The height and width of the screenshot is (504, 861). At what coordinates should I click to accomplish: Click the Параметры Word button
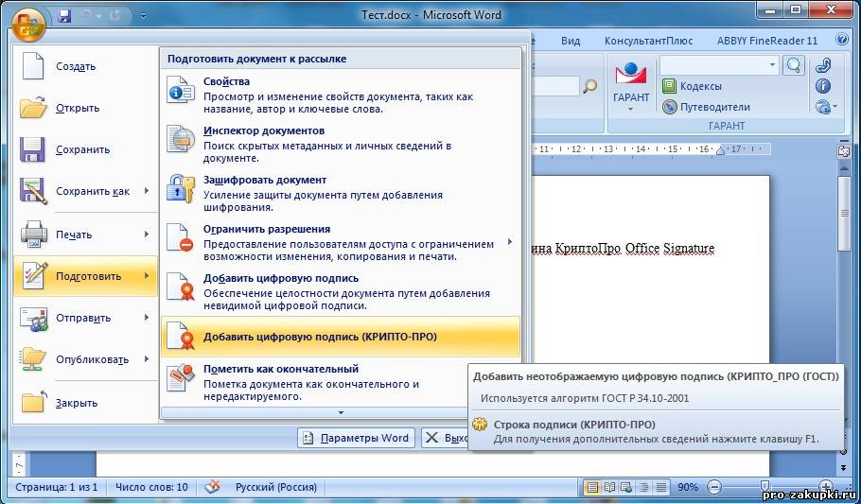[x=356, y=438]
